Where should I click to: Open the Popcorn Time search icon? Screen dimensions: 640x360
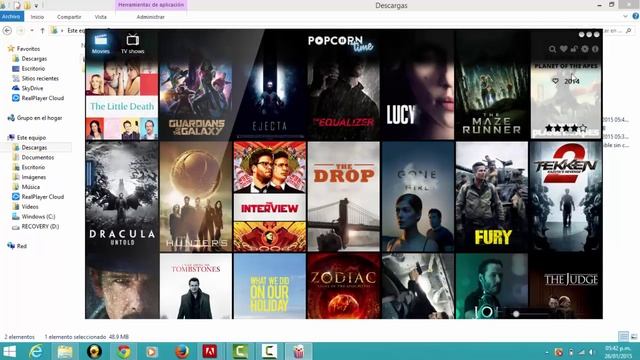point(552,49)
